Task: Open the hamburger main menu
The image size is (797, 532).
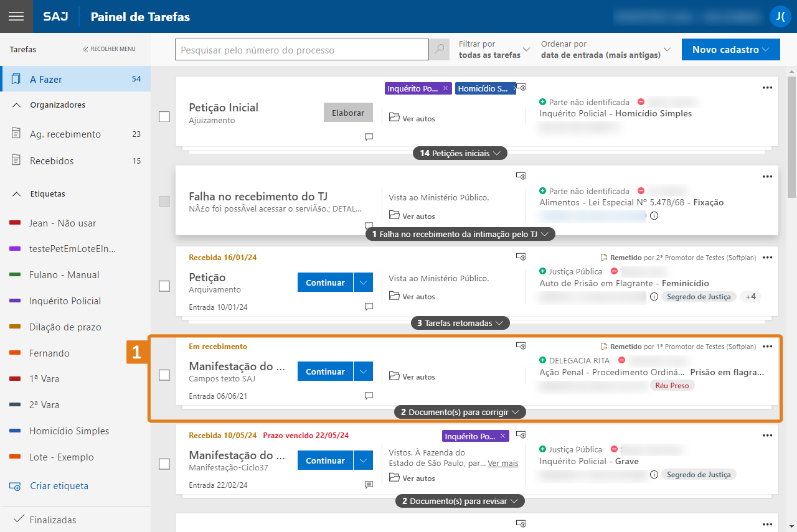Action: [x=16, y=16]
